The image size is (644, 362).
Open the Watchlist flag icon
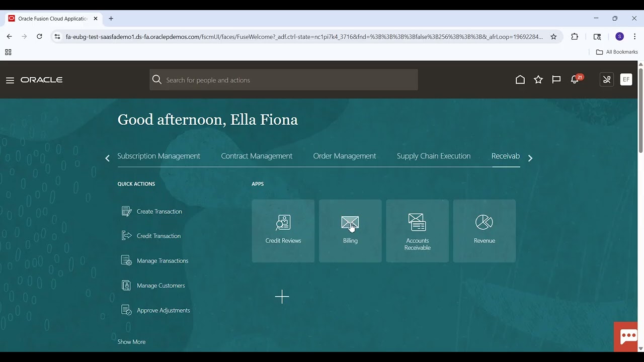point(556,80)
